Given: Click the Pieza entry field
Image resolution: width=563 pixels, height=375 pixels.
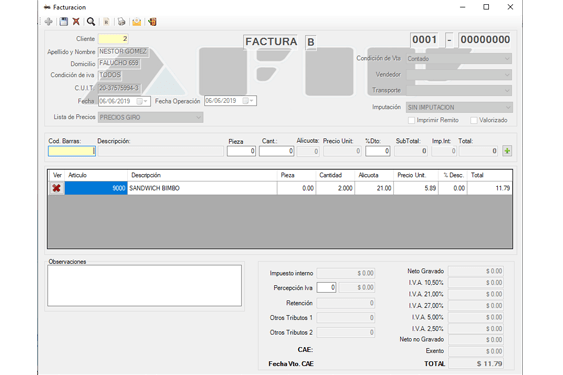Looking at the screenshot, I should [x=241, y=151].
